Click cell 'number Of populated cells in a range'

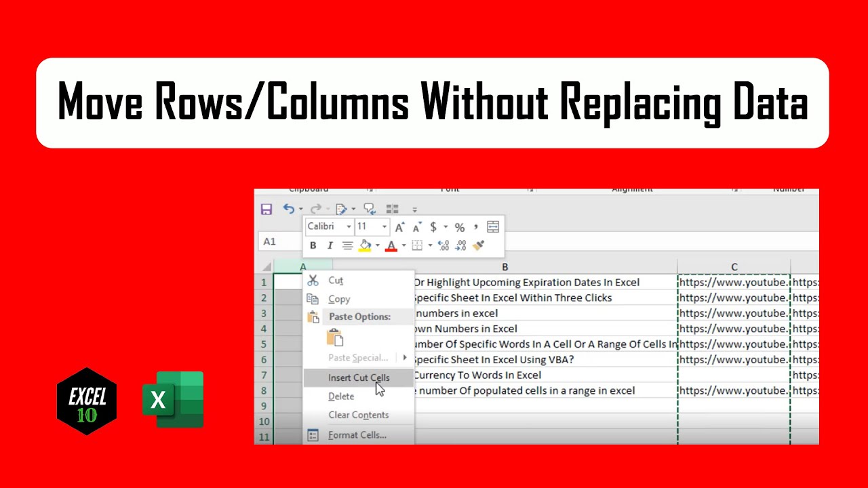point(545,390)
